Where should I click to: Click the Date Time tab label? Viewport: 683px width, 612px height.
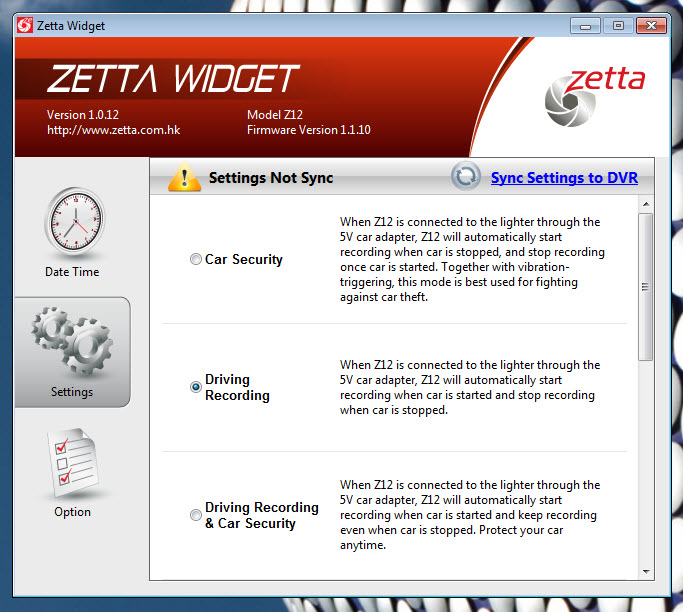coord(72,272)
